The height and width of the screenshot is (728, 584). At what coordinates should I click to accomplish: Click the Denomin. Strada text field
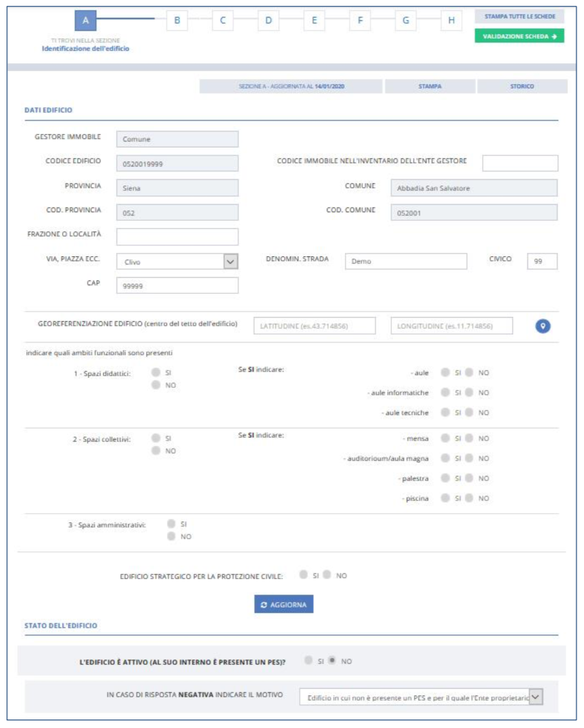[406, 261]
